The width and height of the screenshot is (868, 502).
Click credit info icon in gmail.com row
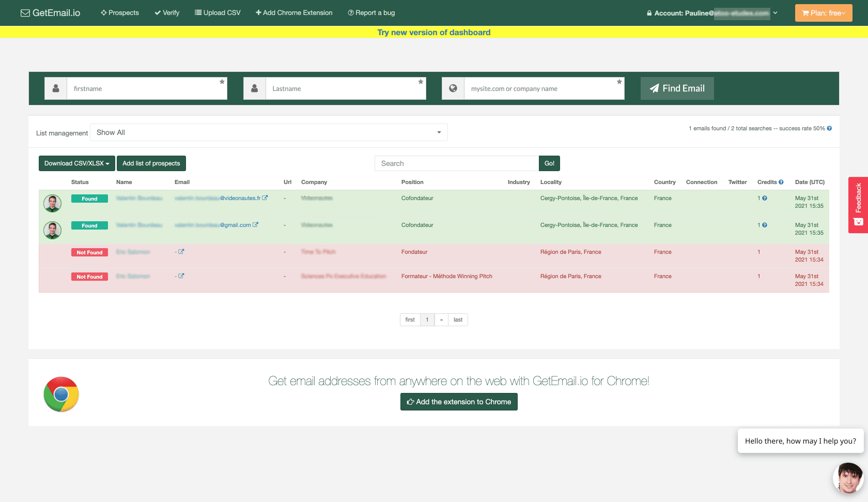[765, 225]
